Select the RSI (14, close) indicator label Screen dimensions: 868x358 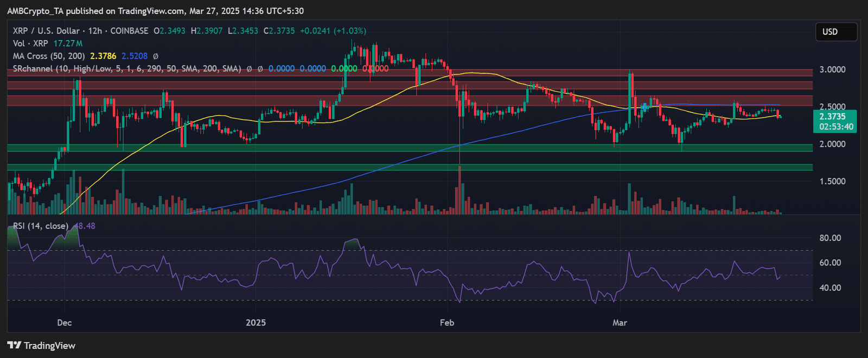point(41,226)
